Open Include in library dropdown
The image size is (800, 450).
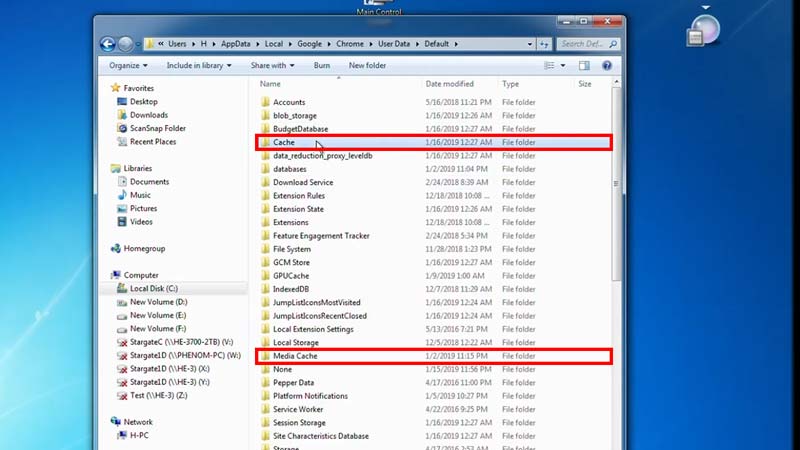[199, 65]
